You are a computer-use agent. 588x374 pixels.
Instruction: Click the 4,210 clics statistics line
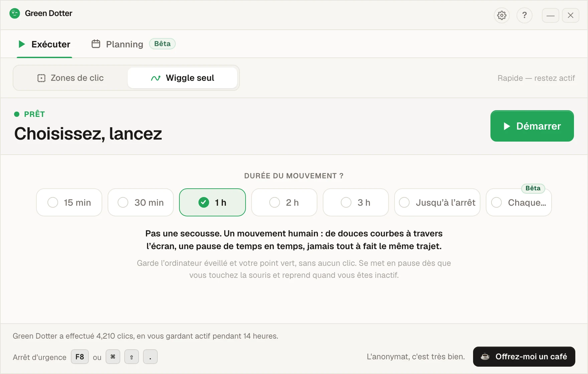(x=145, y=336)
